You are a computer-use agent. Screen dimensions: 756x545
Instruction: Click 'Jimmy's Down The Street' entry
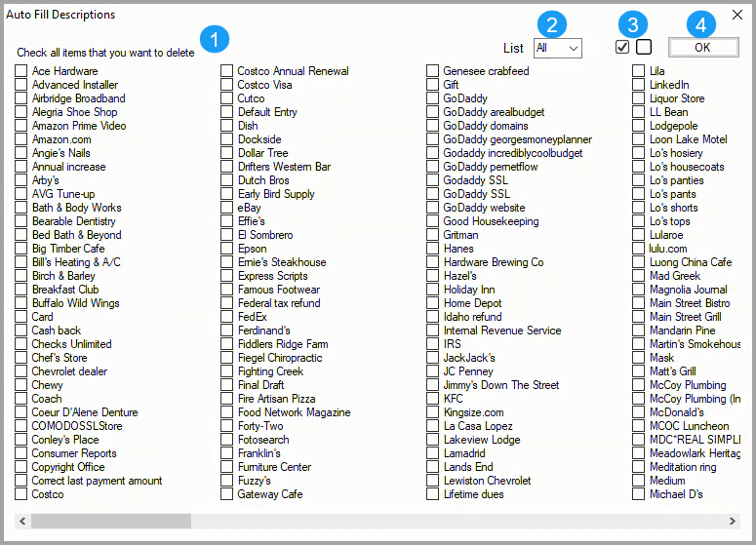(x=501, y=385)
